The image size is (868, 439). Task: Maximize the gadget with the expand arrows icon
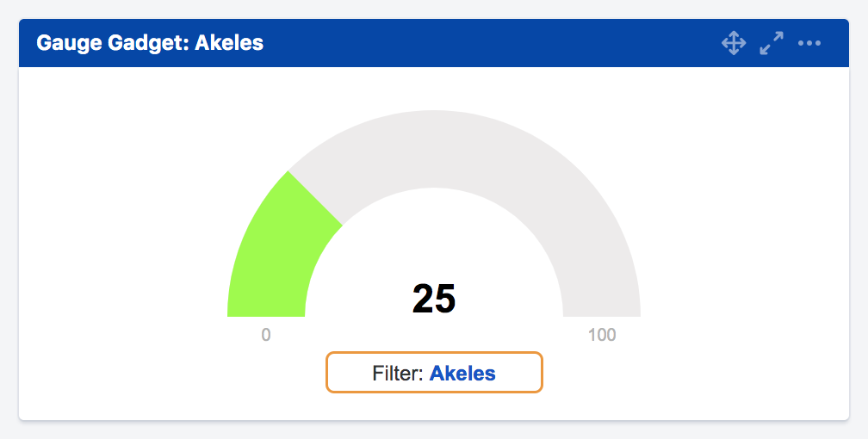point(771,43)
